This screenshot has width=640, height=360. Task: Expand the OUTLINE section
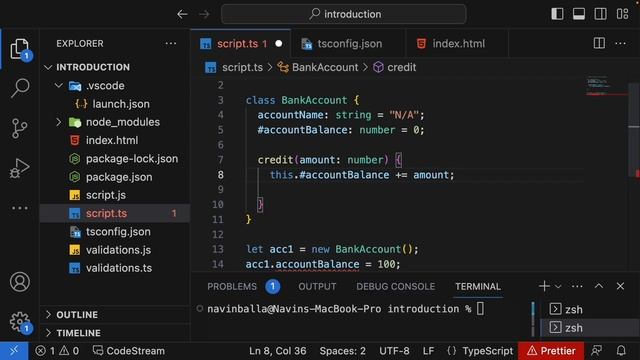point(115,315)
